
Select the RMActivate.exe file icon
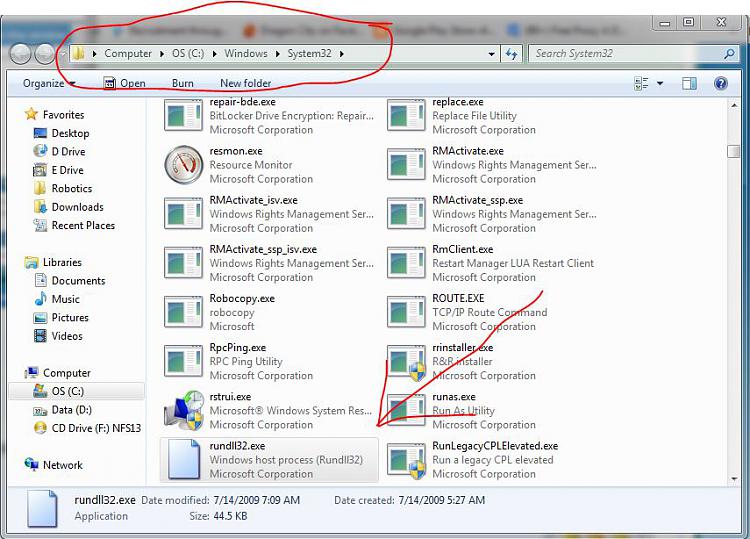pos(406,165)
